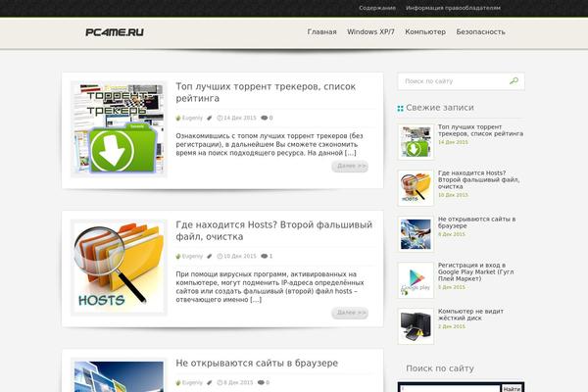The height and width of the screenshot is (392, 588).
Task: Click Далее button under Hosts article
Action: (x=350, y=313)
